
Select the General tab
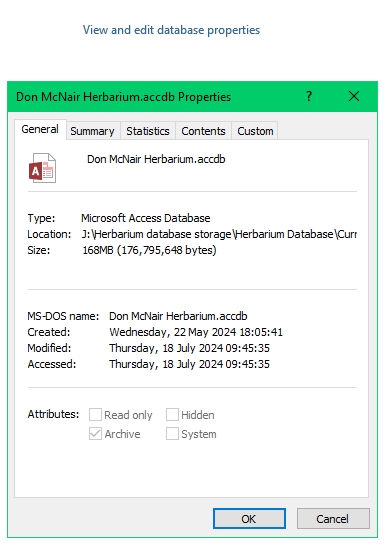(40, 129)
